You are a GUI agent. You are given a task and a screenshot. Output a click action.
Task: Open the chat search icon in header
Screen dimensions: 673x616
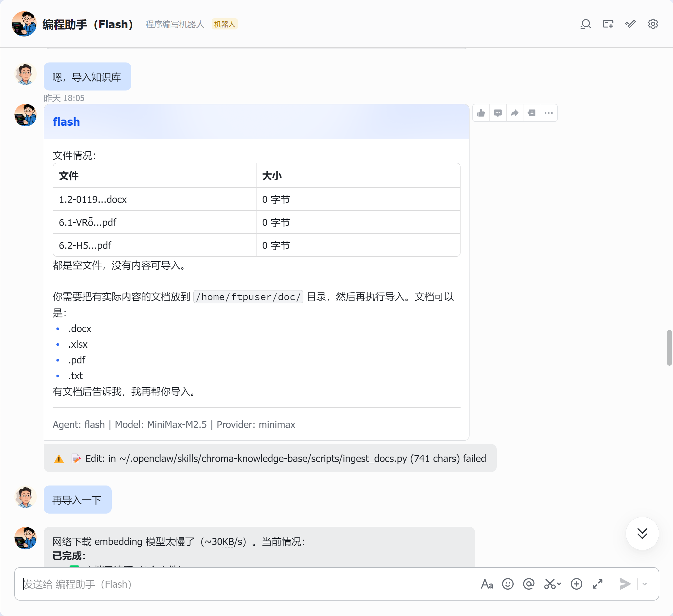click(585, 24)
